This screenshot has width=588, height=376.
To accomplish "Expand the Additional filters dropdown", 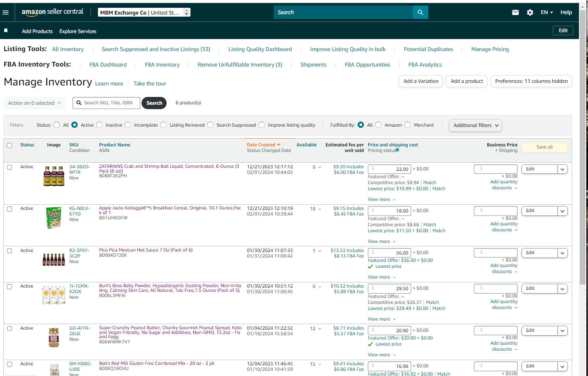I will point(476,125).
